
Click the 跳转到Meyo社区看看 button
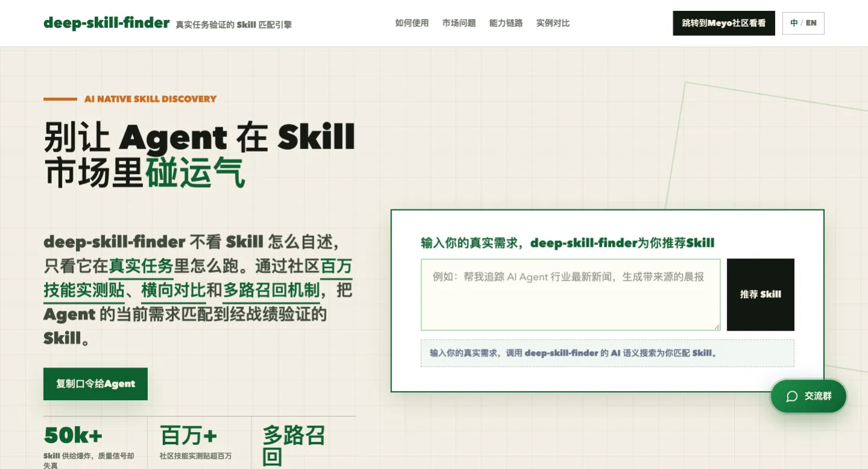(724, 23)
